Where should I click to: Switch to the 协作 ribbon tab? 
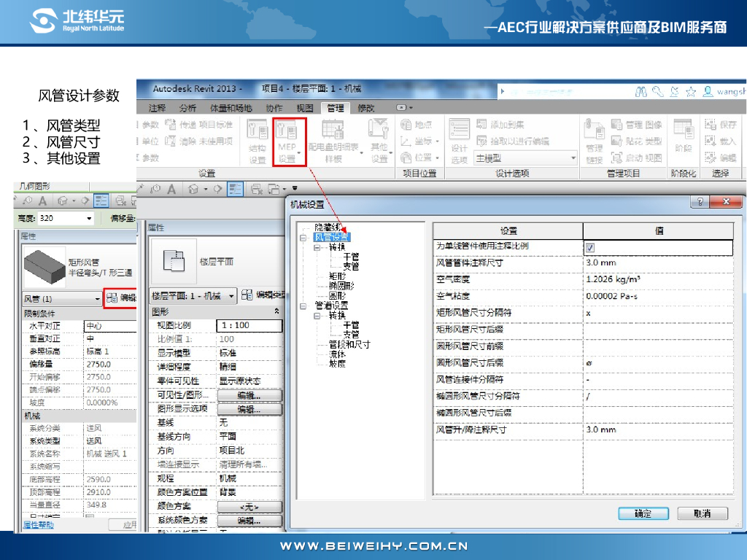tap(274, 108)
